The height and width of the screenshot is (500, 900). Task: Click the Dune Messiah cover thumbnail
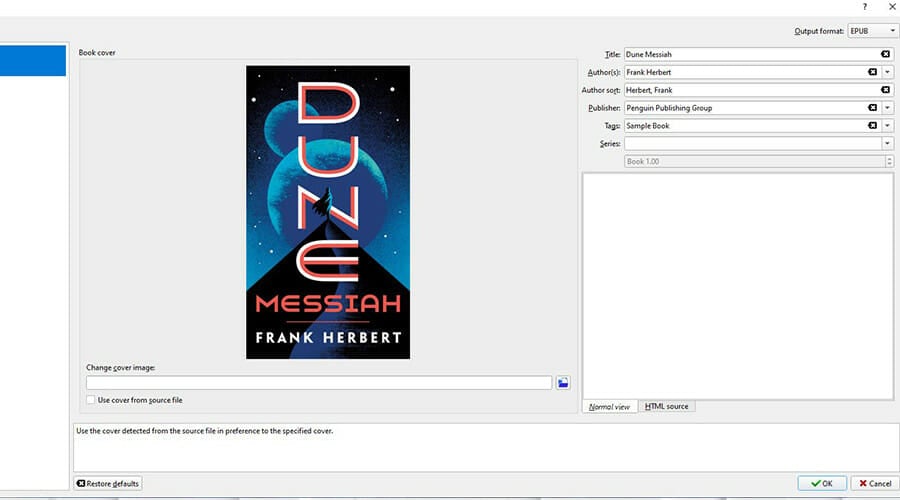328,212
